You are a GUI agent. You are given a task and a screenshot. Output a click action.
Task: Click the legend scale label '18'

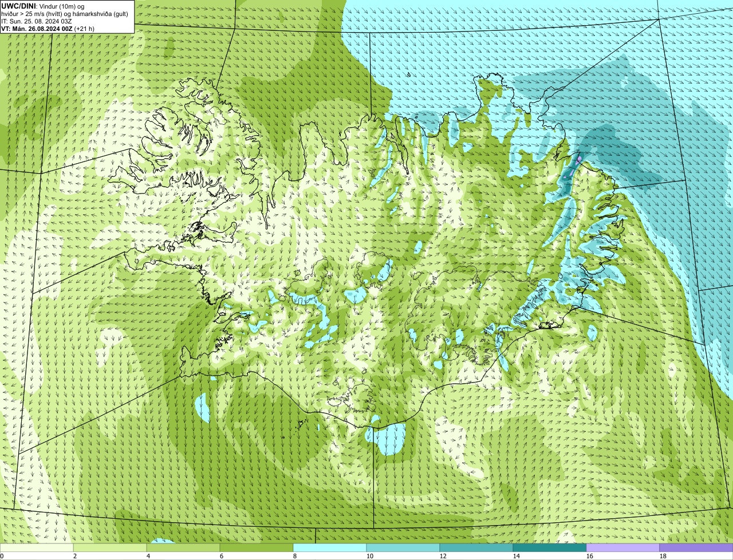pos(663,556)
